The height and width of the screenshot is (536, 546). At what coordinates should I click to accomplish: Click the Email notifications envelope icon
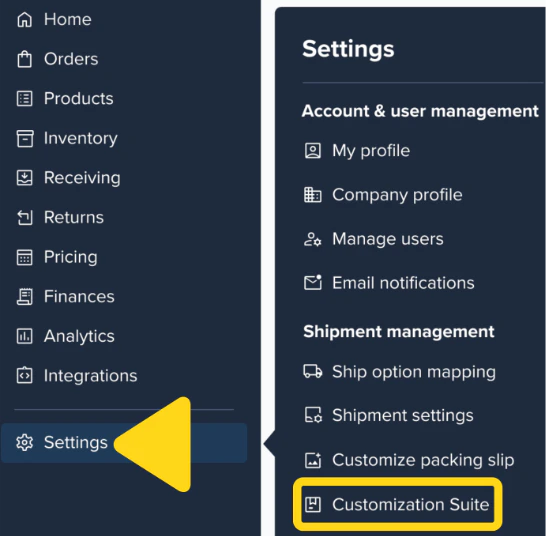(x=313, y=282)
